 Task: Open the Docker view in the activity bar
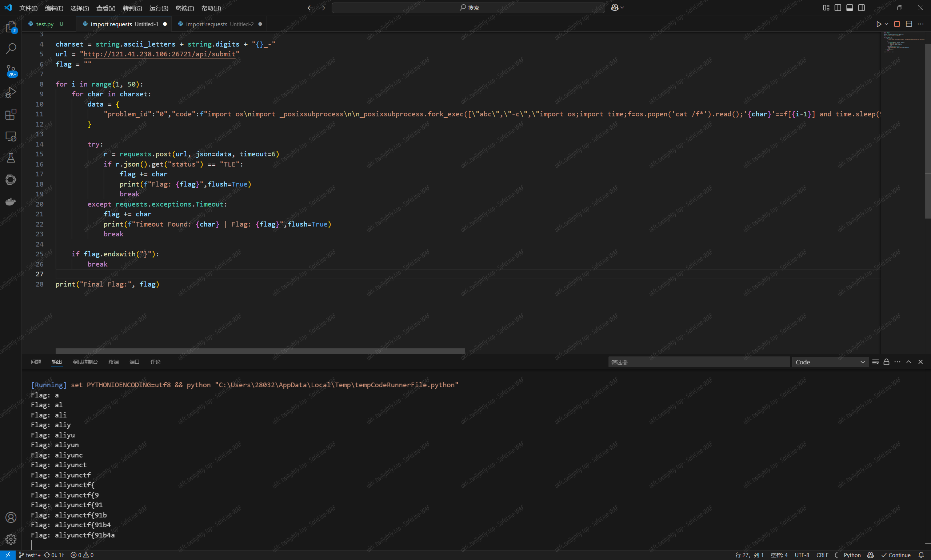click(11, 201)
